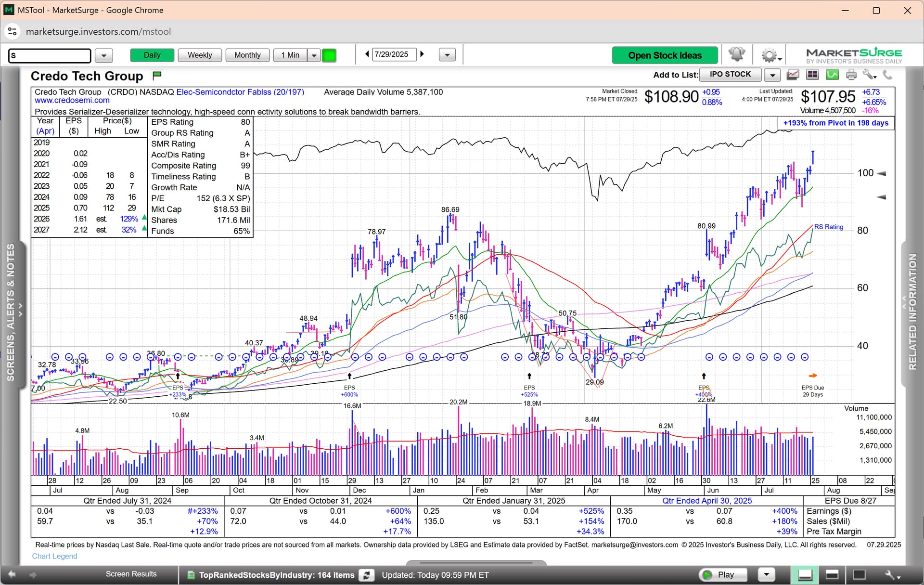Click the green wave chart icon
The image size is (924, 585).
point(832,75)
